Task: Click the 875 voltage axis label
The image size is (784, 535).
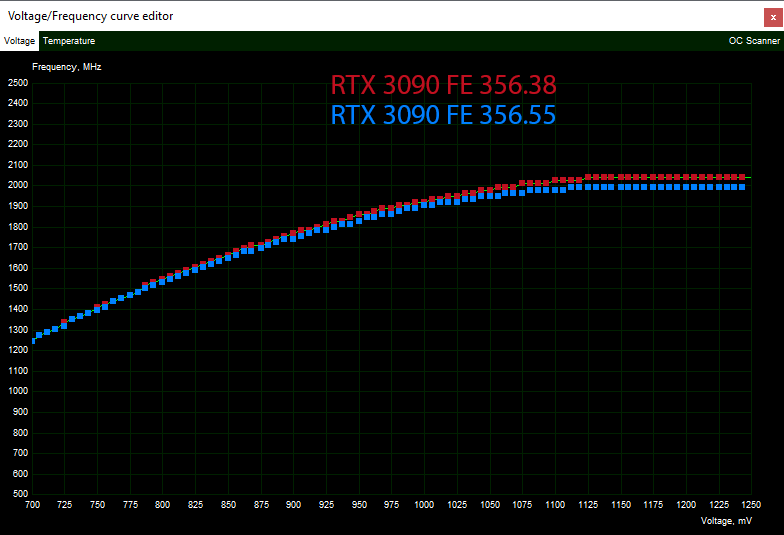Action: tap(261, 505)
